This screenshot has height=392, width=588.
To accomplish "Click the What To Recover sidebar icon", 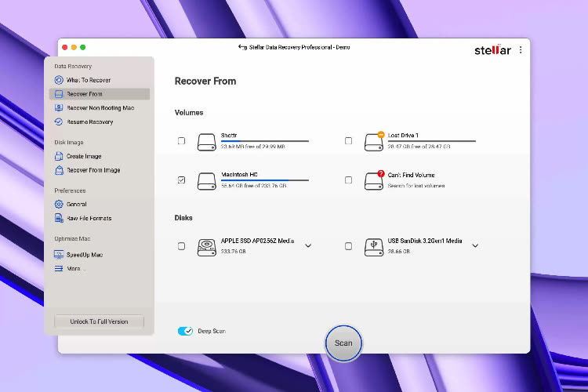I will tap(59, 80).
